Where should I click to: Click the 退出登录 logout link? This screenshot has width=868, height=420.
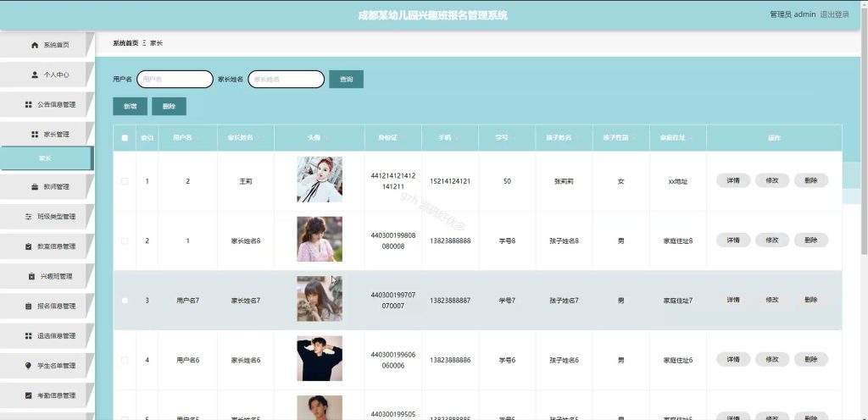(x=835, y=14)
